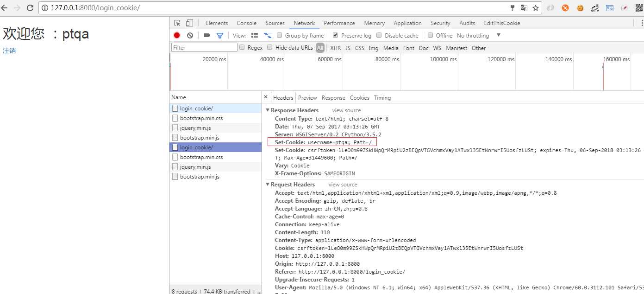Show the Response sub-tab
Screen dimensions: 644x294
(x=333, y=98)
